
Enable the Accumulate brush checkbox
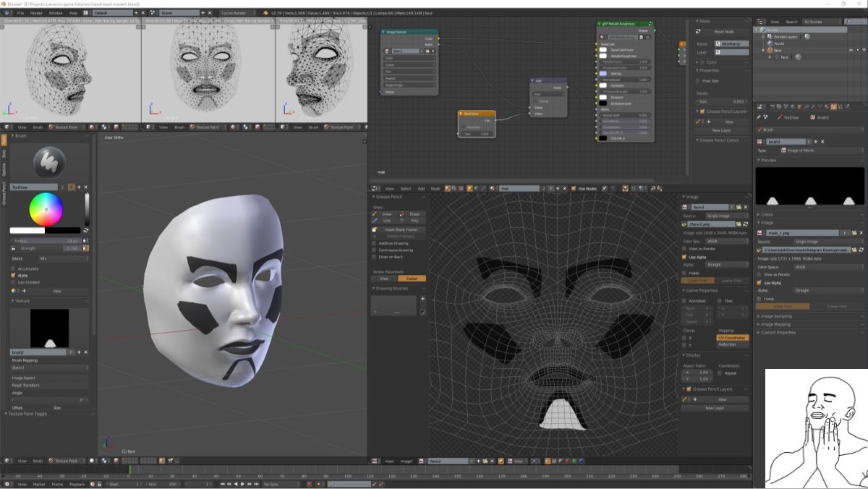click(13, 268)
